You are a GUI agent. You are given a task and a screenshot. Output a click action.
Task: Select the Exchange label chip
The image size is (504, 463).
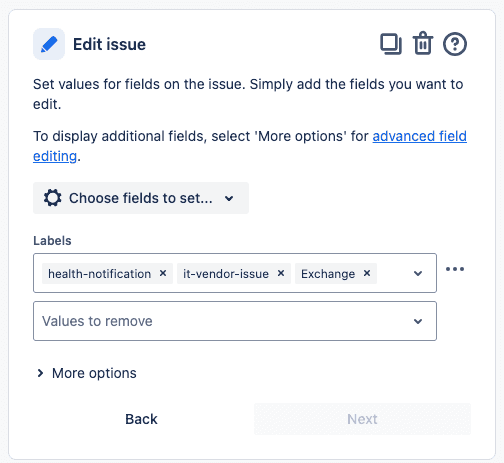pos(328,274)
